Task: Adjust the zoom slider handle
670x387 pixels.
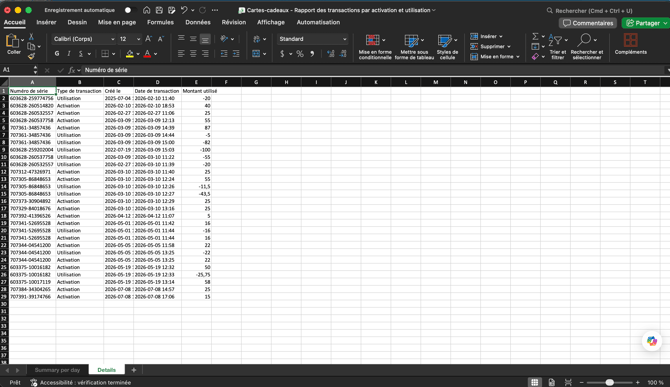Action: pyautogui.click(x=610, y=382)
